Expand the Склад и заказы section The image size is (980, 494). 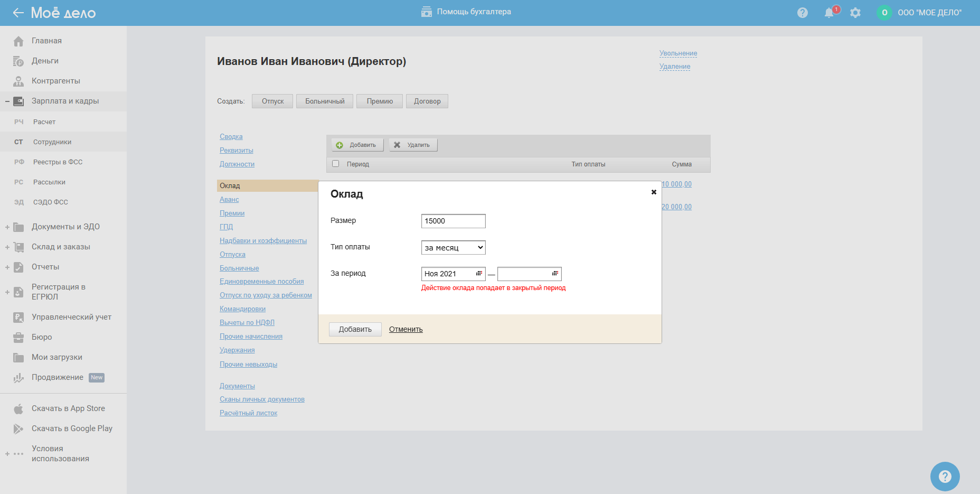7,247
